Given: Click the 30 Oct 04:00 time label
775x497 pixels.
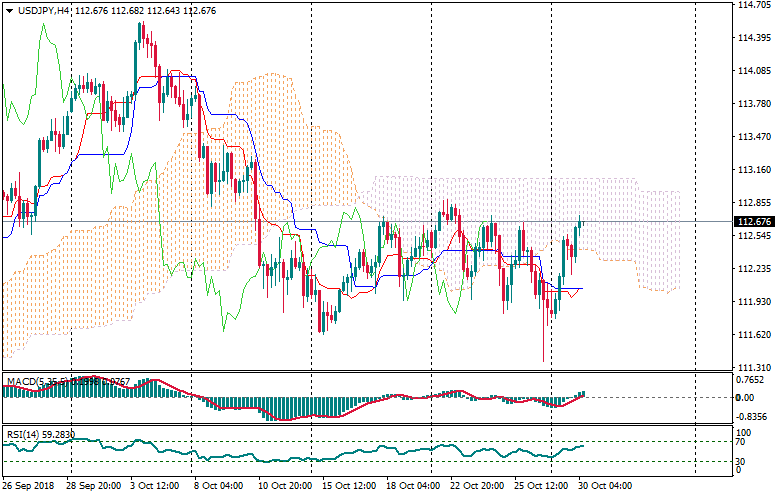Looking at the screenshot, I should click(606, 486).
